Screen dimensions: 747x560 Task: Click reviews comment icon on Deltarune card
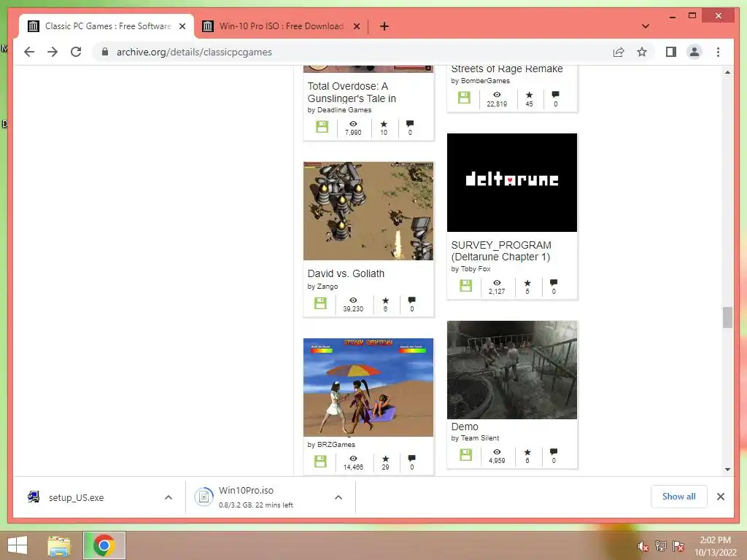pos(554,283)
